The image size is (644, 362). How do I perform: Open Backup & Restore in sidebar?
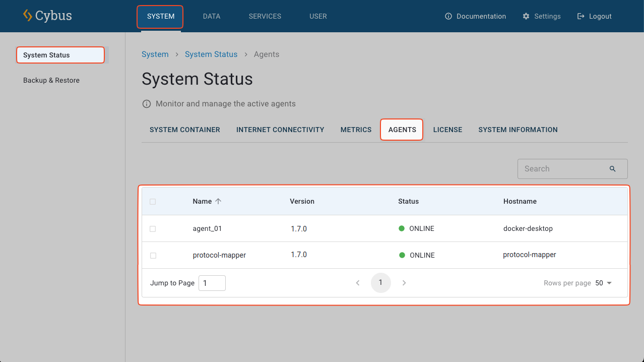tap(51, 80)
